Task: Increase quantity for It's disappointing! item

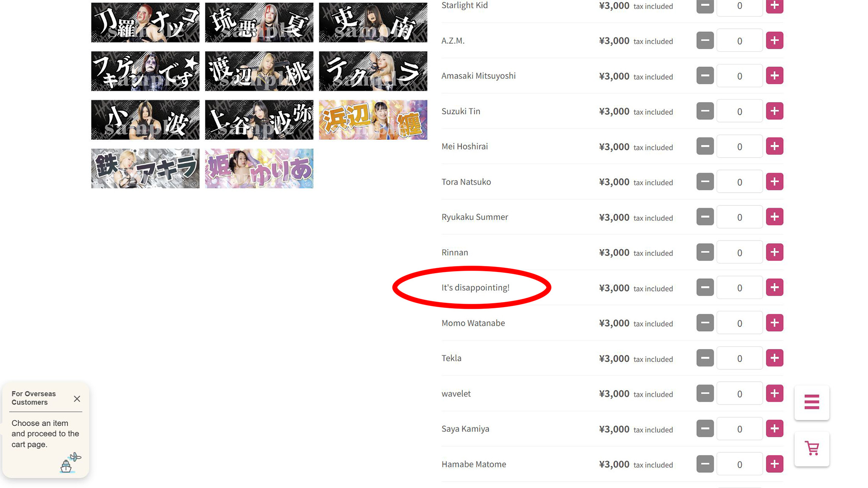Action: tap(774, 287)
